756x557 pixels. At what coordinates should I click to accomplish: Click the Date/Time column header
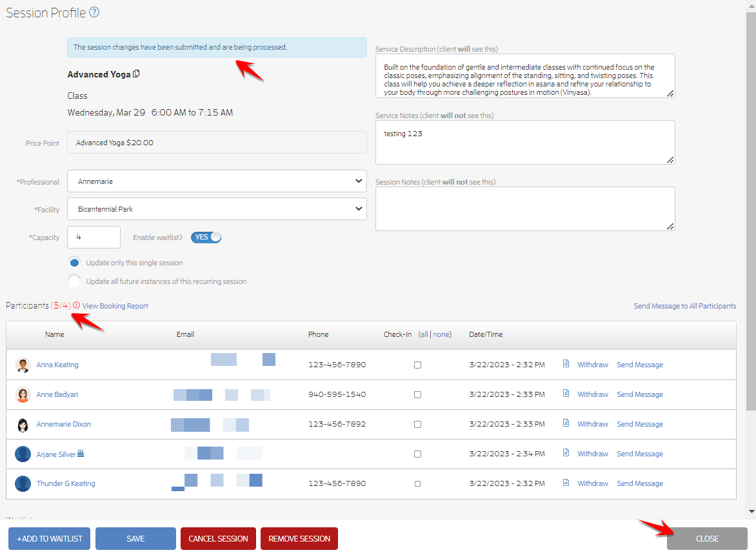(486, 334)
